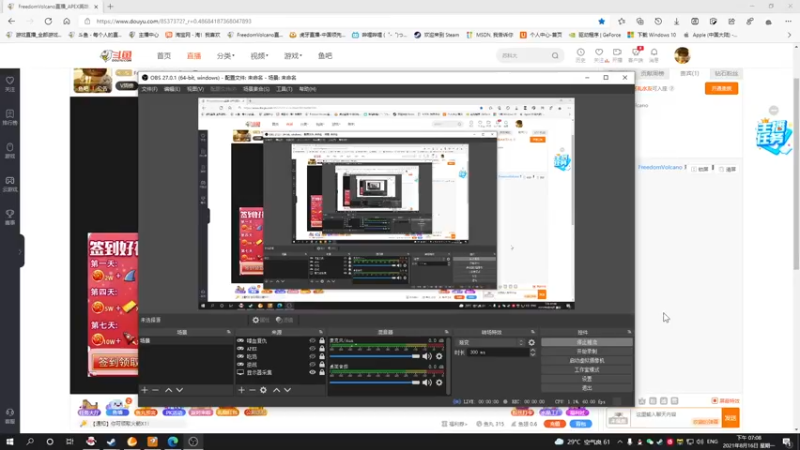800x450 pixels.
Task: Adjust the microphone volume slider
Action: tap(374, 356)
